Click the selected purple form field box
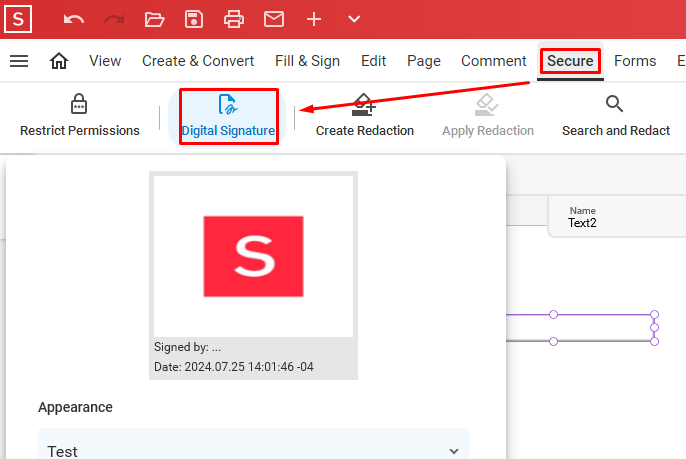The width and height of the screenshot is (686, 459). click(x=582, y=328)
